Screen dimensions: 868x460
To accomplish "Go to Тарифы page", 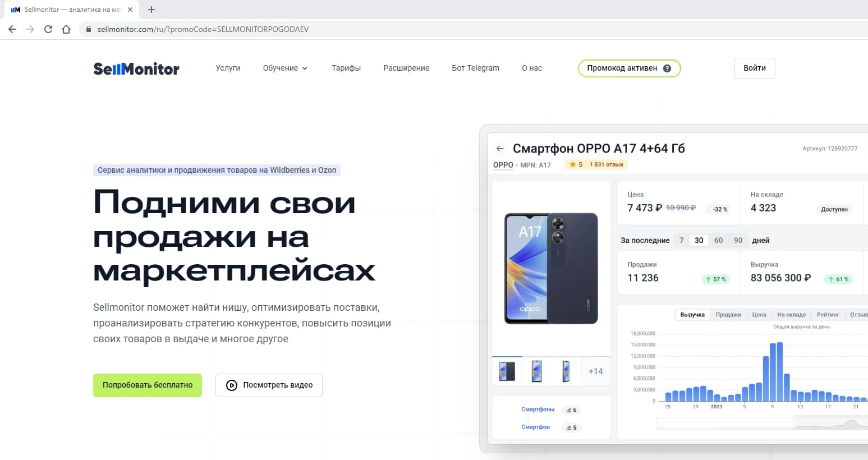I will pos(346,68).
